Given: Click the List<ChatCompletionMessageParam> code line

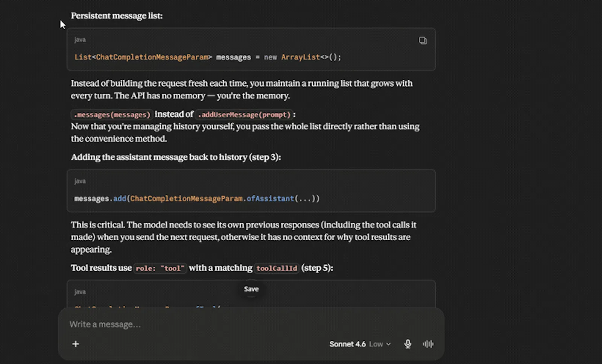Looking at the screenshot, I should [x=208, y=57].
